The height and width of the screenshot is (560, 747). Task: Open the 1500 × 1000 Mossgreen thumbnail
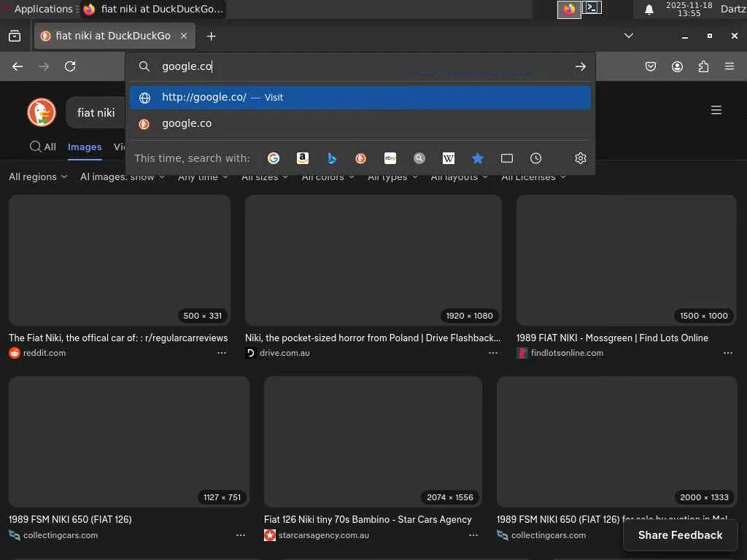click(627, 260)
